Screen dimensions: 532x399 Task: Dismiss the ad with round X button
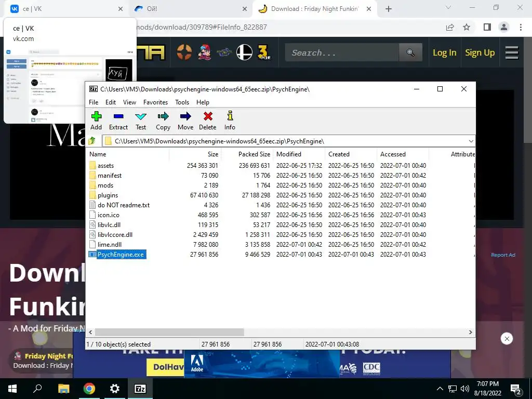click(x=507, y=339)
